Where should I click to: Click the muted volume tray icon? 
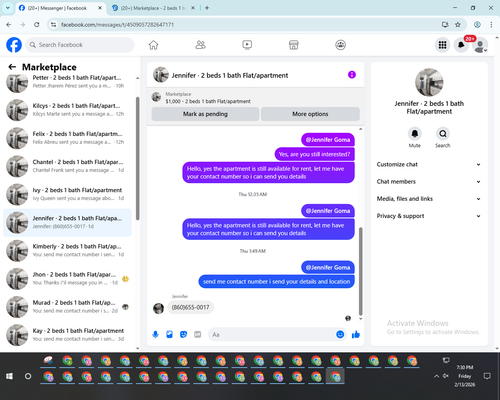point(446,376)
